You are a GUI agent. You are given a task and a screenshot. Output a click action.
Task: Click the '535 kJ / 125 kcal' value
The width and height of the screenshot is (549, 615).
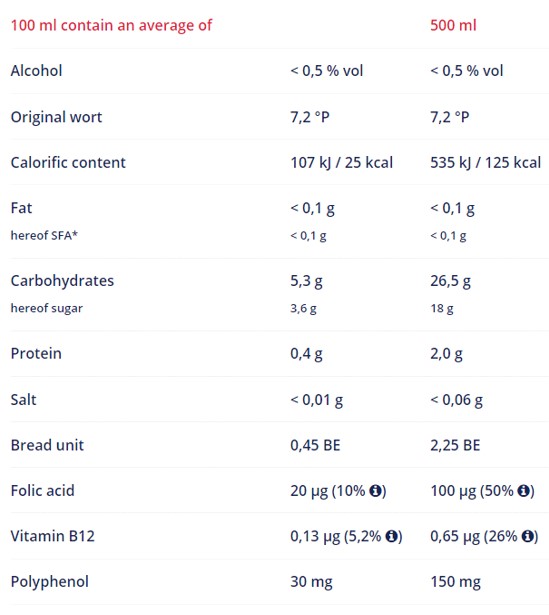tap(485, 162)
